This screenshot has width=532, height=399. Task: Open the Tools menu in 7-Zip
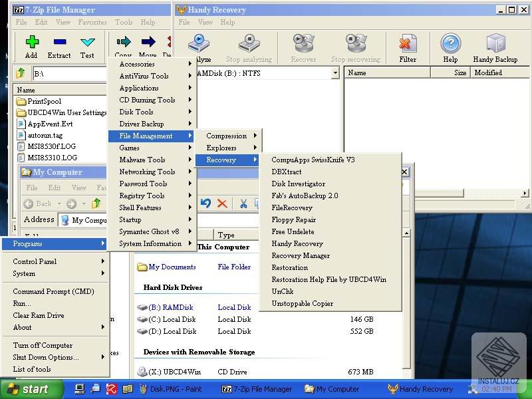123,22
